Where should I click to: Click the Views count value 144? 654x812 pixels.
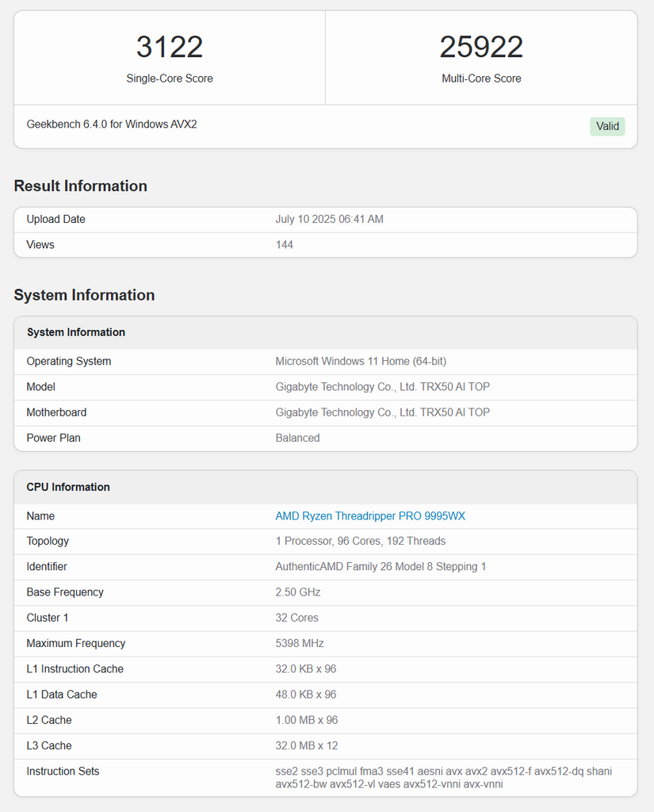284,245
